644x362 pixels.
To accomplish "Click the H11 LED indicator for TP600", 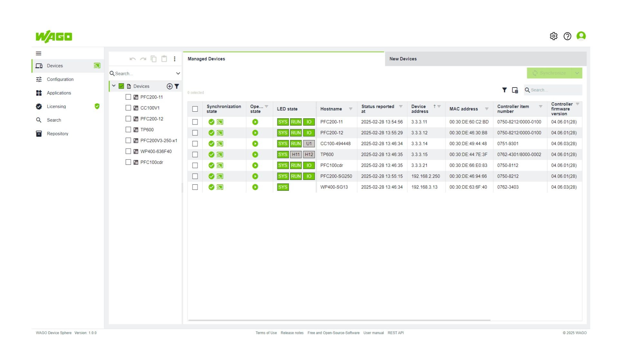I will tap(296, 154).
